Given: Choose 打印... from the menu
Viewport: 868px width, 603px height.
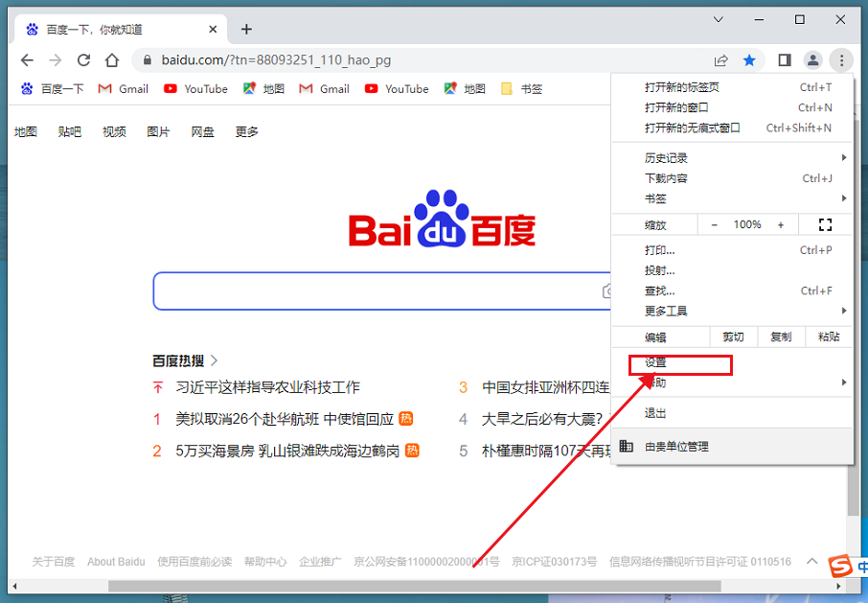Looking at the screenshot, I should 732,250.
